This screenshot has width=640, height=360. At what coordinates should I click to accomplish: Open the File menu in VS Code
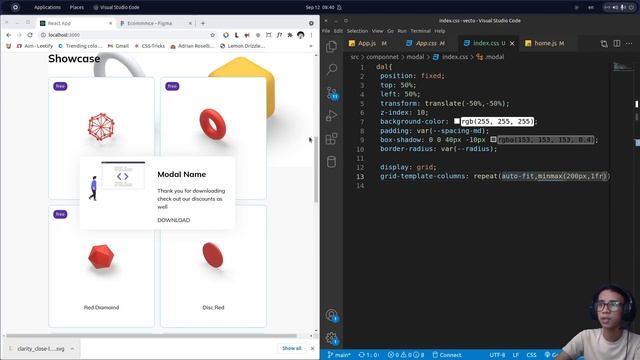click(x=326, y=31)
